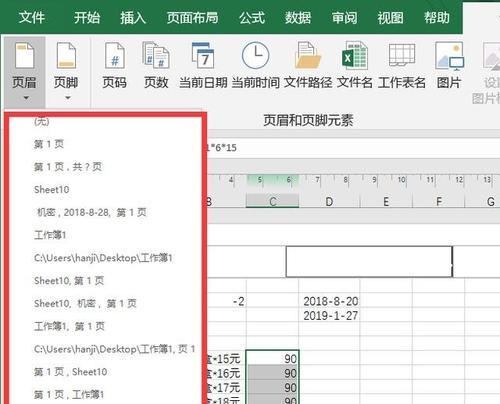The image size is (500, 404).
Task: Insert 图片 picture element
Action: tap(449, 66)
